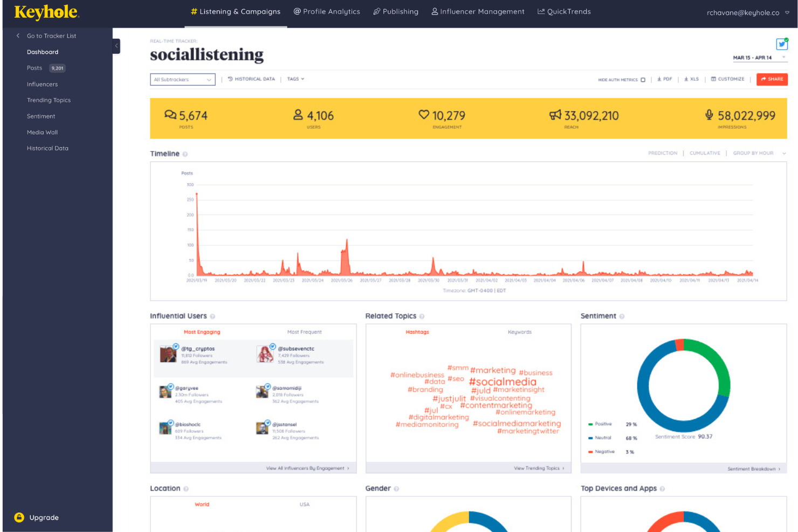
Task: Open the Mar 15 - Apr 14 date range selector
Action: (759, 58)
